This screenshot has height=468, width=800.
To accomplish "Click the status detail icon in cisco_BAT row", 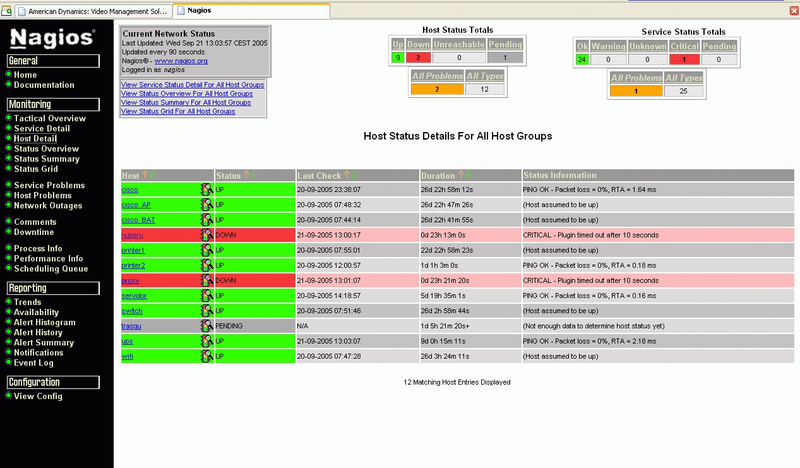I will 206,220.
